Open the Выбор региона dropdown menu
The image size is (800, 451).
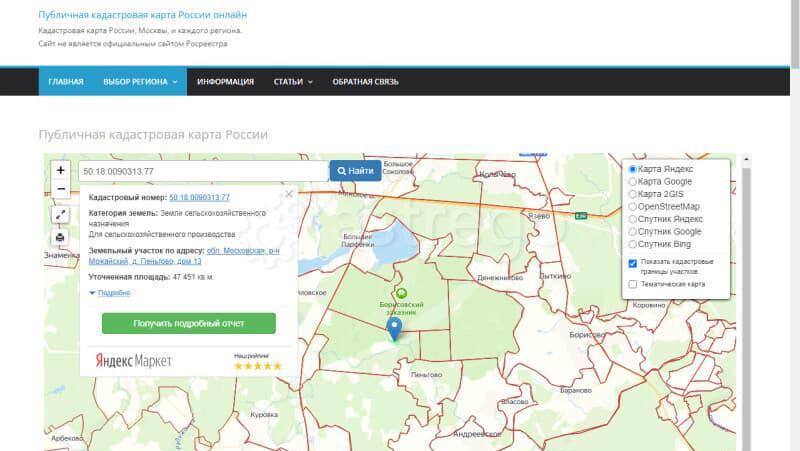(140, 81)
